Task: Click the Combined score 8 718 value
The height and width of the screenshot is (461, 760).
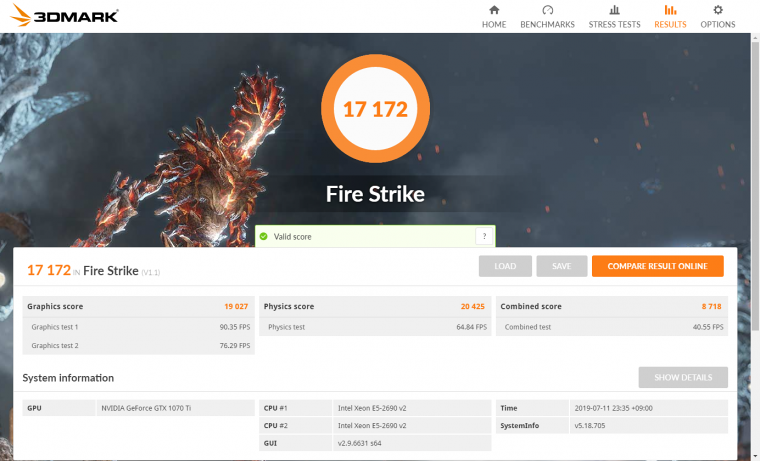Action: pos(711,306)
